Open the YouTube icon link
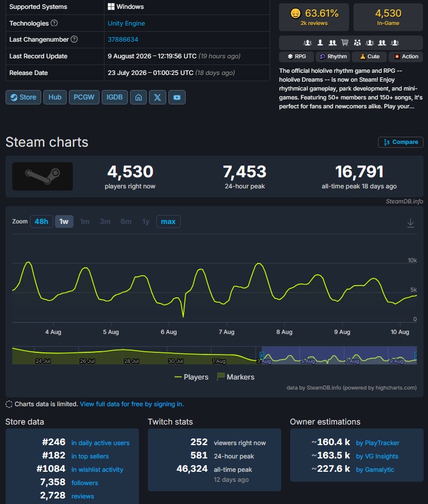The image size is (428, 504). 177,97
